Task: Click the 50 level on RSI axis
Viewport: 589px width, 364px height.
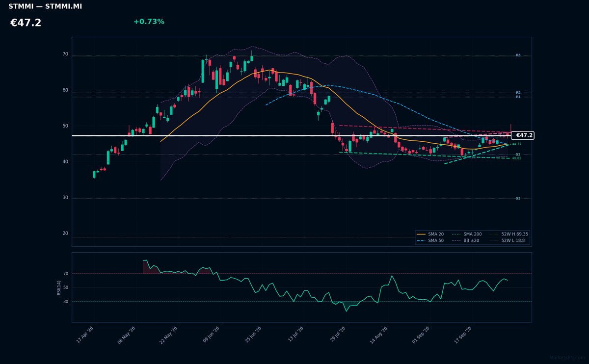Action: tap(66, 287)
